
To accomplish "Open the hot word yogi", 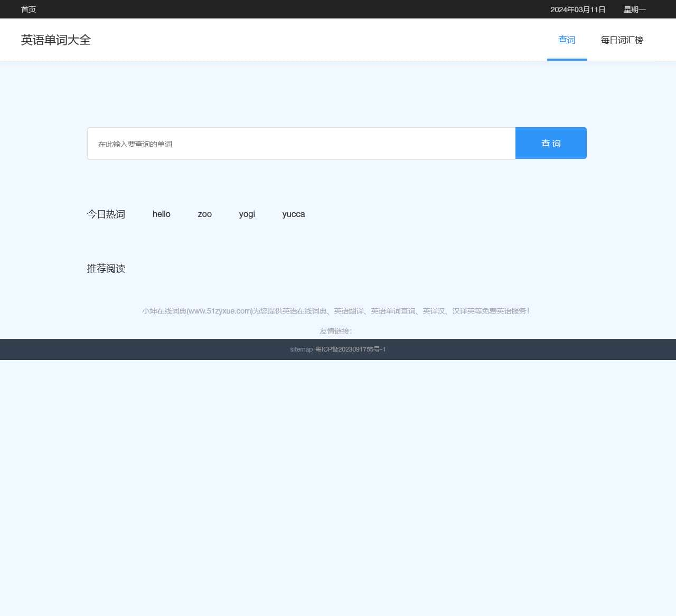I will (x=247, y=214).
